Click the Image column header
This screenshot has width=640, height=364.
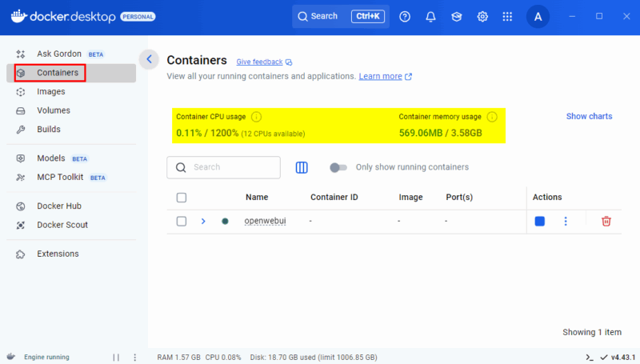[x=410, y=197]
